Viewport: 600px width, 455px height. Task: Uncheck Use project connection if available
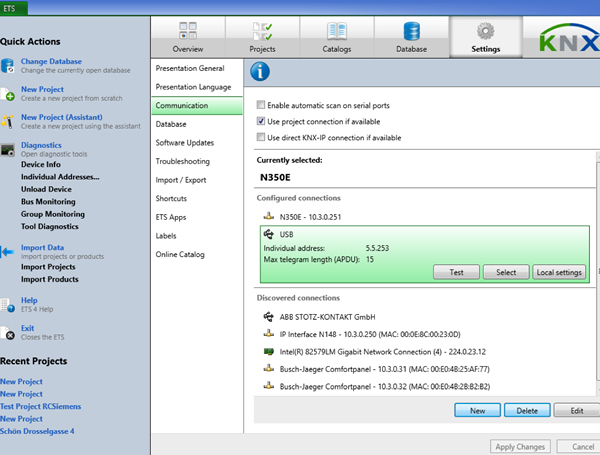[261, 121]
